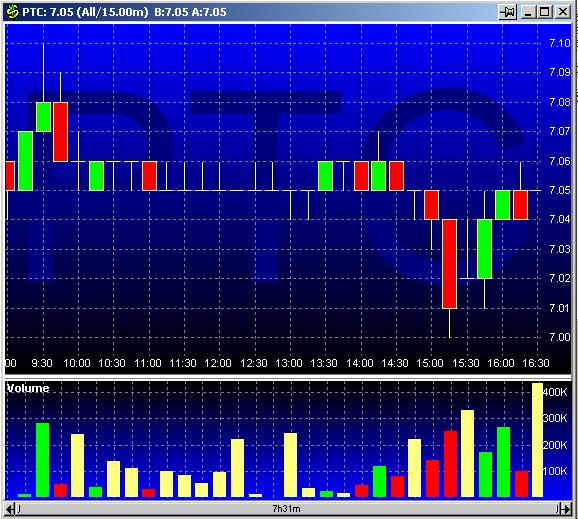Click the 9:30 time axis label
This screenshot has width=578, height=519.
coord(42,363)
